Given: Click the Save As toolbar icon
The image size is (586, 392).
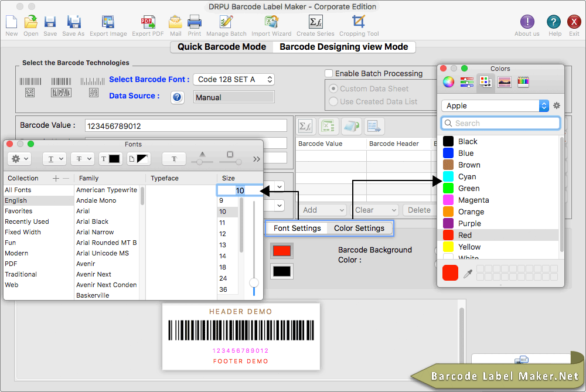Looking at the screenshot, I should [x=74, y=22].
